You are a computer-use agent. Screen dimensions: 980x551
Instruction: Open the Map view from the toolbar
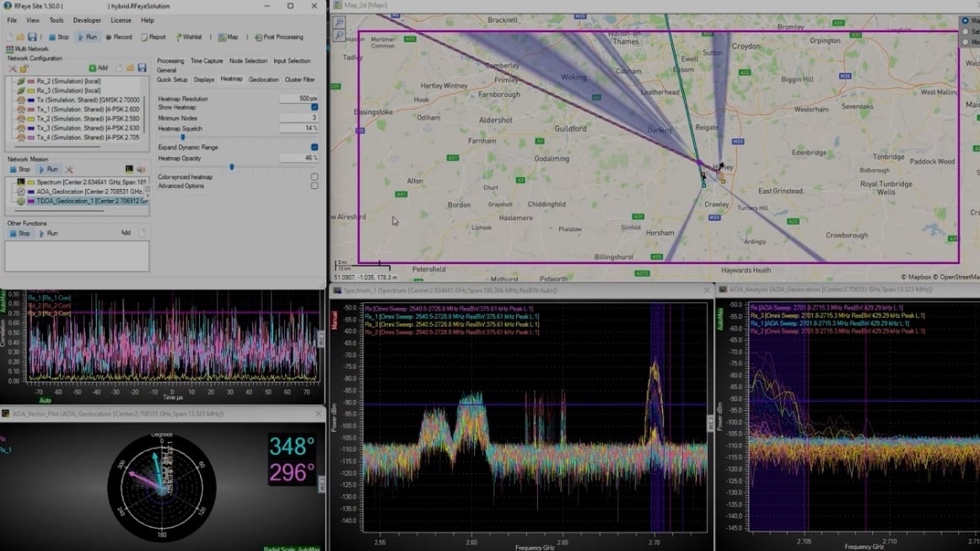coord(228,37)
